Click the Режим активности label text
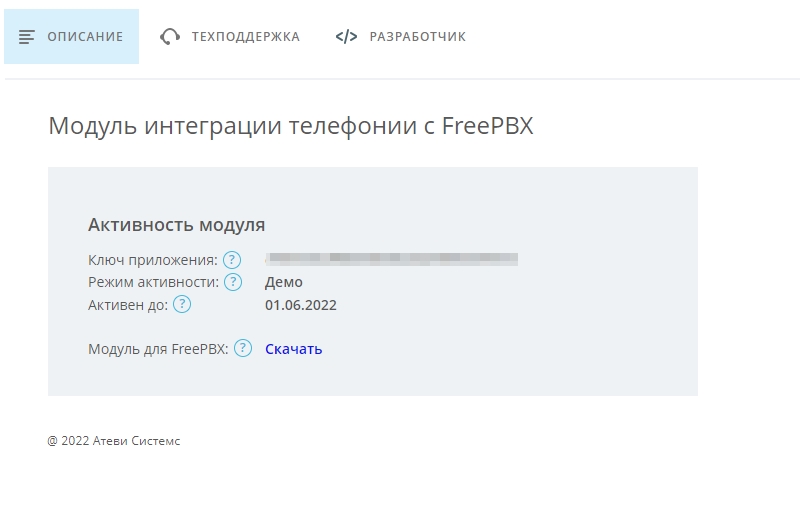 (x=153, y=282)
